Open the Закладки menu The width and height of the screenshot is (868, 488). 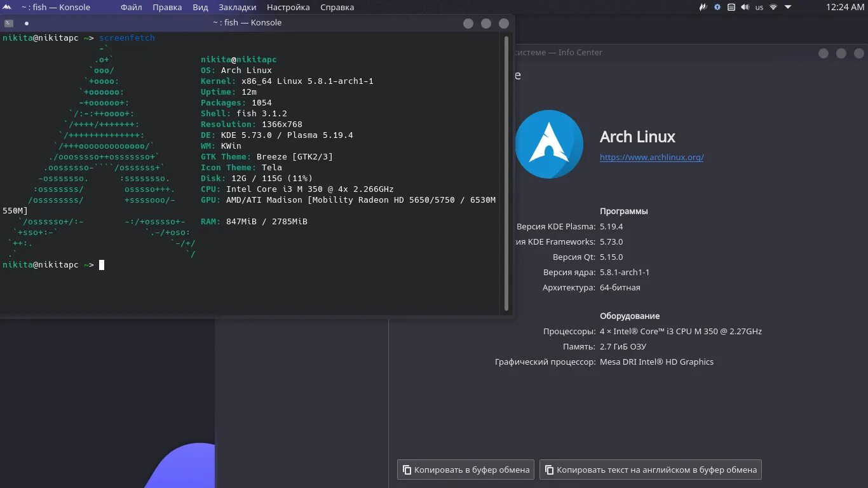tap(238, 8)
